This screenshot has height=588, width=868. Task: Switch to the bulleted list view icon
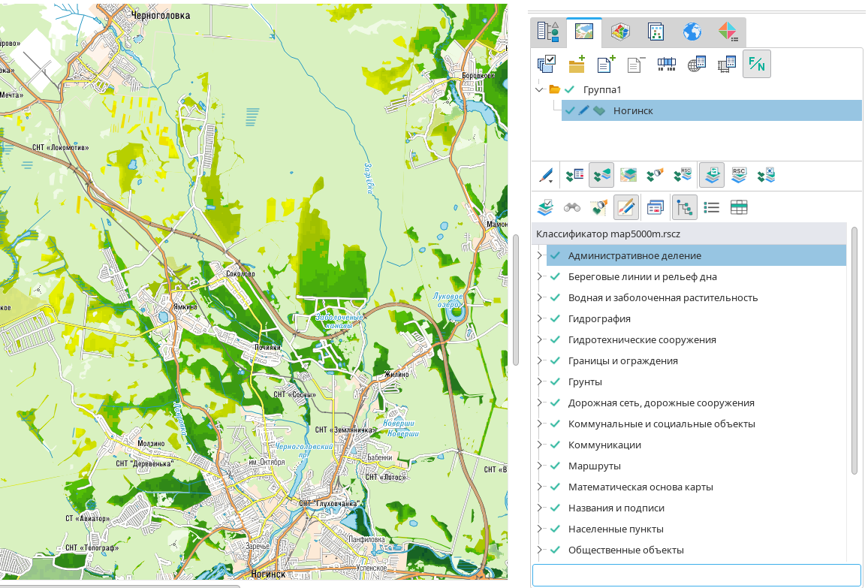(712, 207)
